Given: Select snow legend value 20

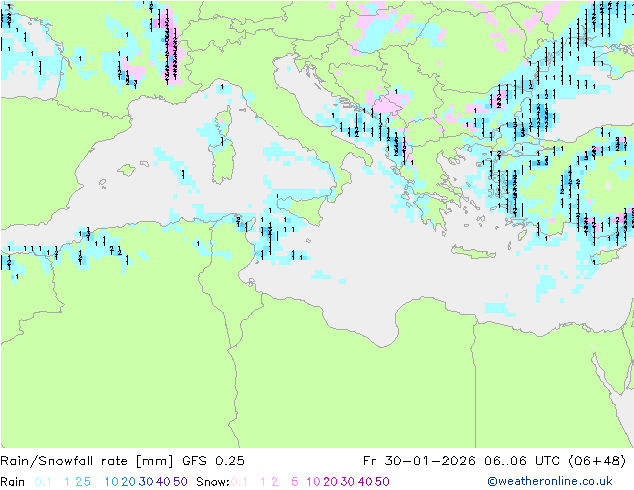Looking at the screenshot, I should 330,482.
